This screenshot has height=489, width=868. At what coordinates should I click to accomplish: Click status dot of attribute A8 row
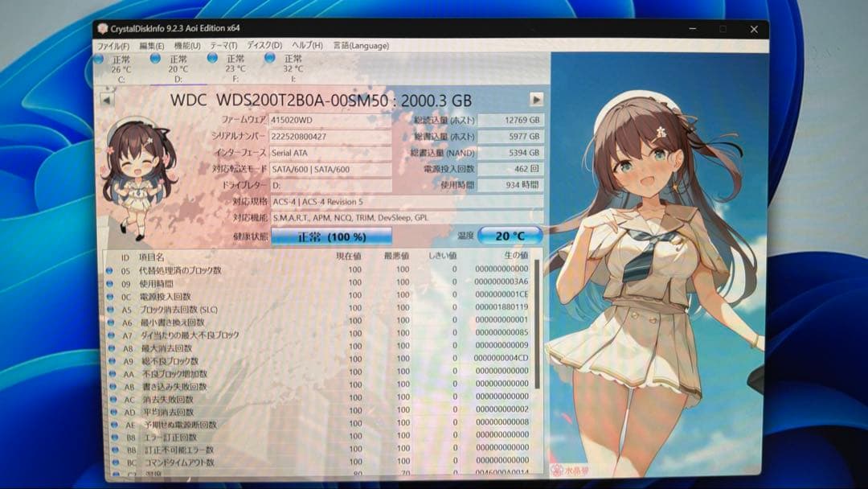click(113, 347)
